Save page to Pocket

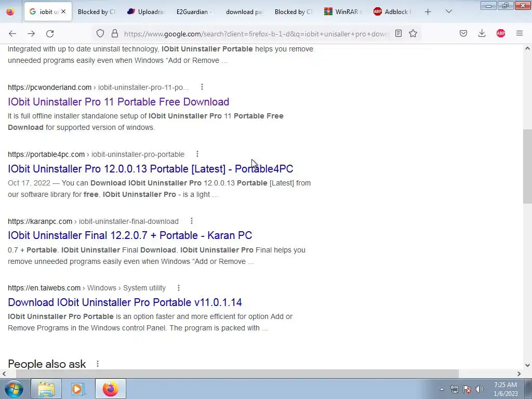click(x=463, y=33)
